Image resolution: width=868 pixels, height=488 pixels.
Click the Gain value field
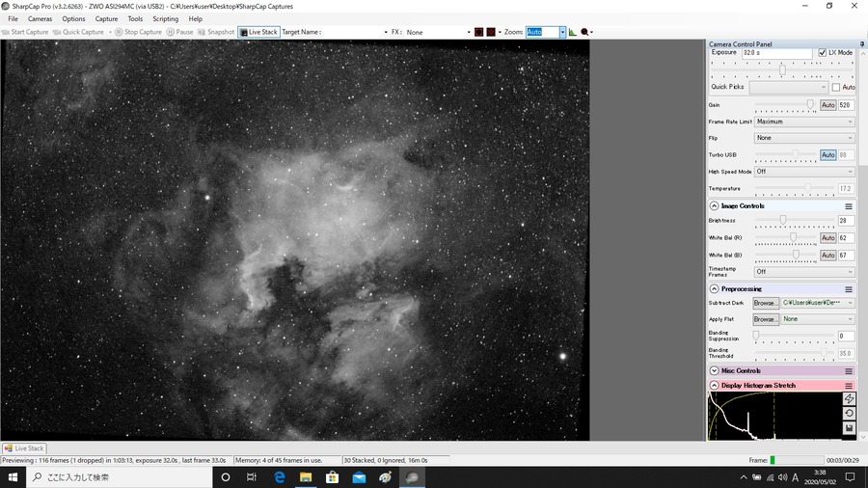pos(847,105)
